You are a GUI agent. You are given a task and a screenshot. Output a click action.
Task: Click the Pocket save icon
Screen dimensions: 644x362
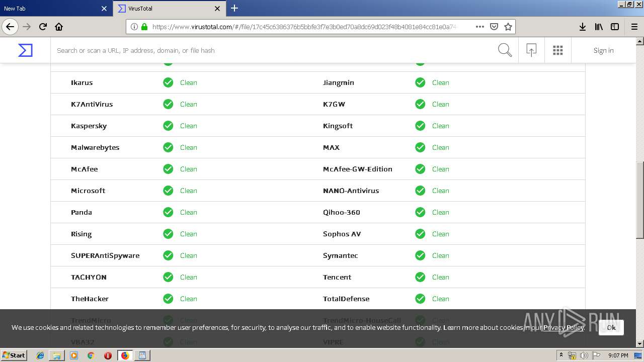point(494,27)
